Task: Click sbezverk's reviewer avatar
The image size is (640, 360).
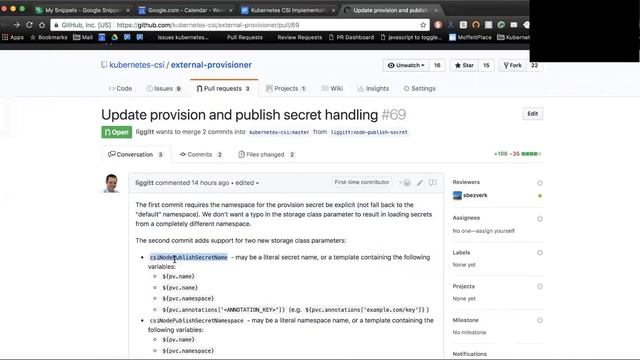Action: 457,196
